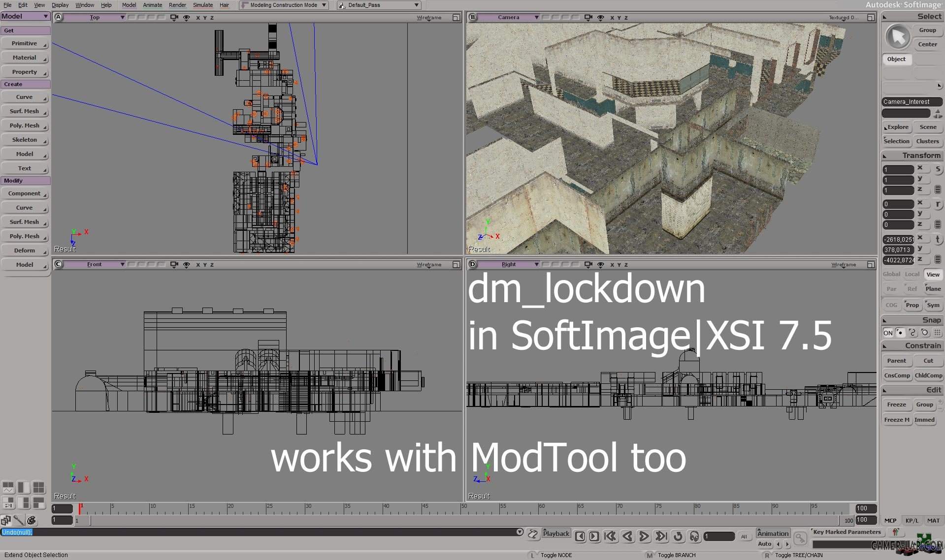The width and height of the screenshot is (945, 560).
Task: Click the Skeleton button
Action: point(25,140)
